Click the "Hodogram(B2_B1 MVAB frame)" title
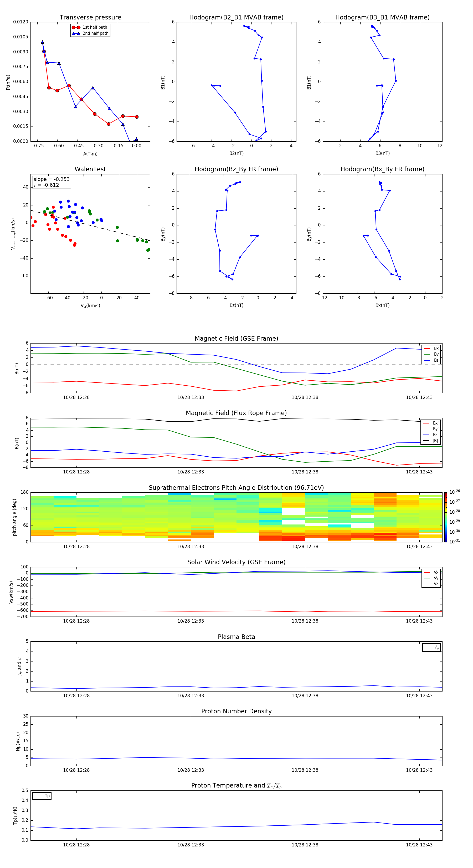Image resolution: width=473 pixels, height=868 pixels. click(x=236, y=18)
